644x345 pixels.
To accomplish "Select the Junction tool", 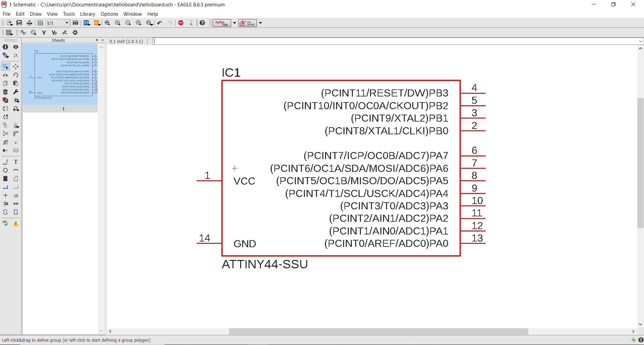I will point(5,195).
